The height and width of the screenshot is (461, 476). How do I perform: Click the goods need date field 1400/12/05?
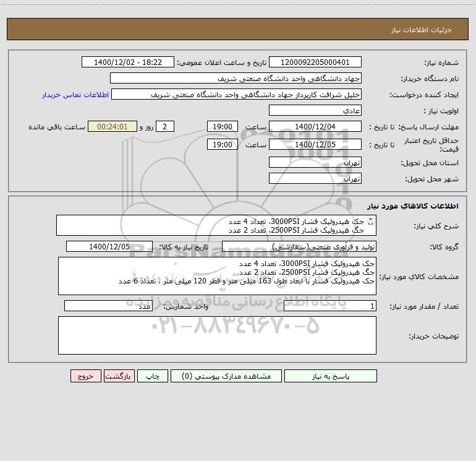point(109,246)
